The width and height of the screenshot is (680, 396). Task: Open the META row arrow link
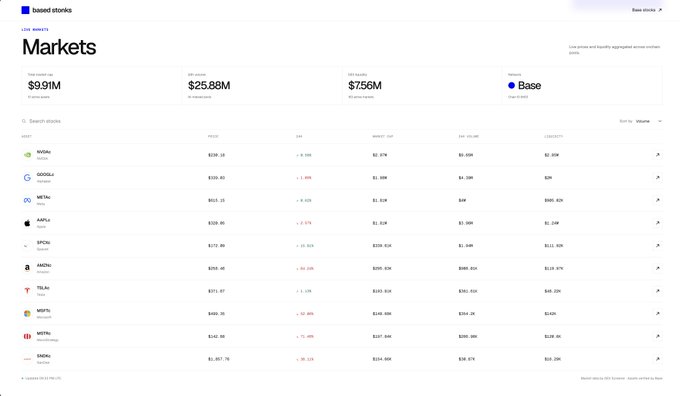tap(657, 200)
